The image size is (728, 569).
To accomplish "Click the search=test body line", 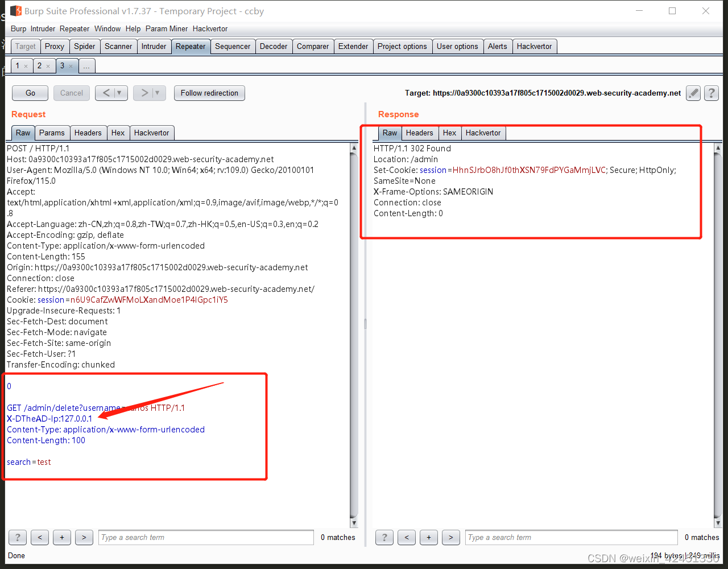I will 29,462.
